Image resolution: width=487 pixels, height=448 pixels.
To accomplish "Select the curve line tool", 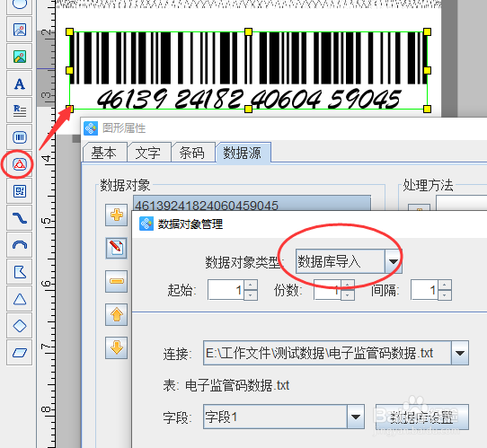I will [19, 218].
